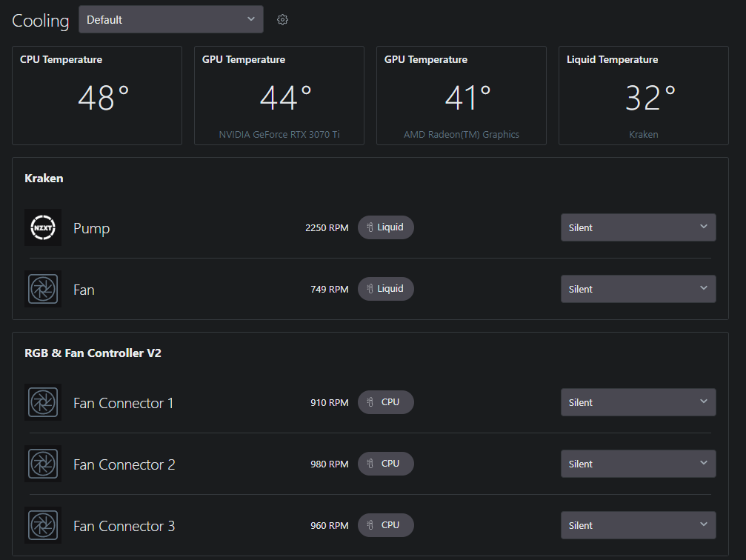Select the AMD Radeon(TM) Graphics temperature card
The image size is (746, 560).
click(x=462, y=96)
